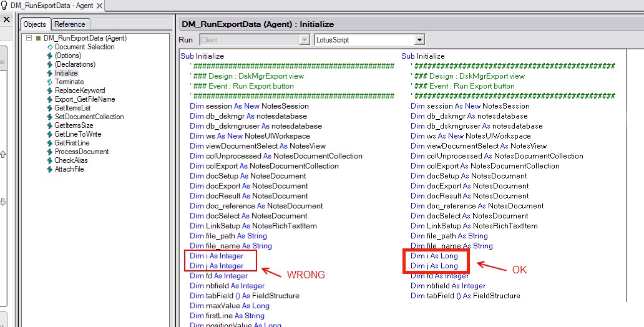Collapse the DM_RunExportData (Agent) tree node
The height and width of the screenshot is (327, 644).
(x=29, y=38)
